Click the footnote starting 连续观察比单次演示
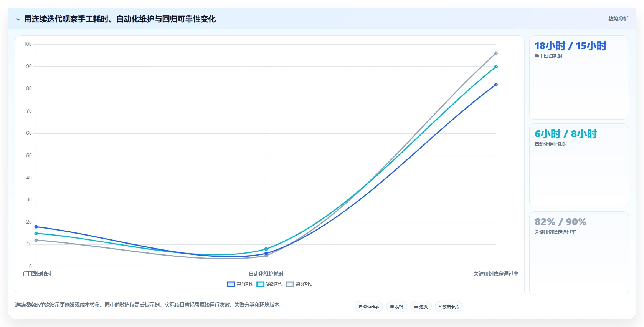The height and width of the screenshot is (327, 644). click(x=149, y=305)
